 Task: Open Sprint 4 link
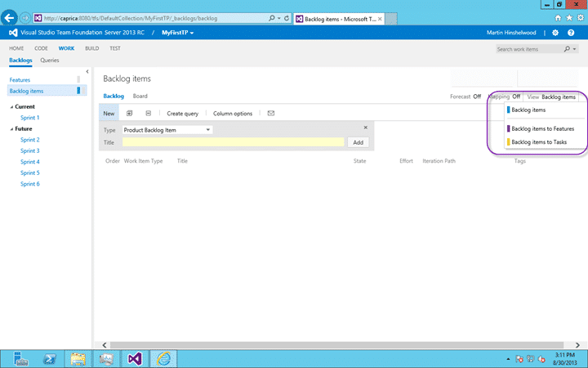[30, 162]
